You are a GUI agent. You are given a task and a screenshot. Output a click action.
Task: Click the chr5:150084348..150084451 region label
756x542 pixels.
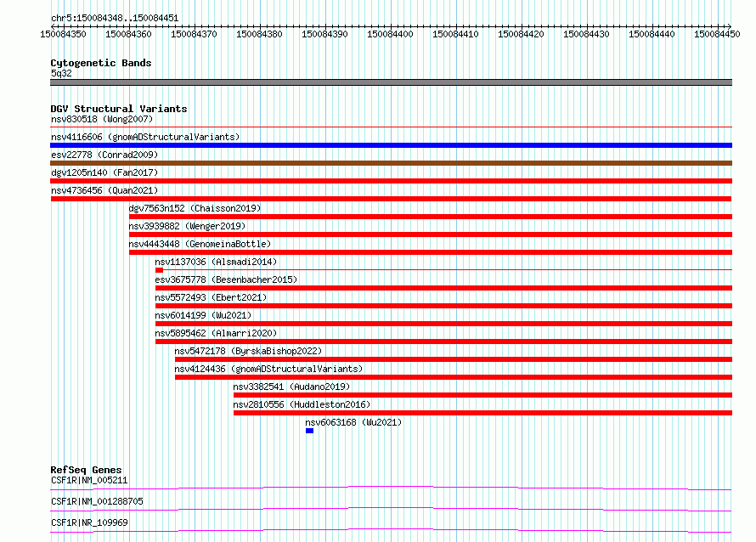115,19
